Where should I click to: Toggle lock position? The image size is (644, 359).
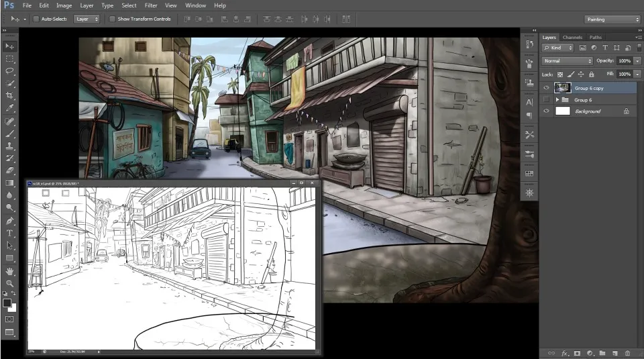pos(581,74)
